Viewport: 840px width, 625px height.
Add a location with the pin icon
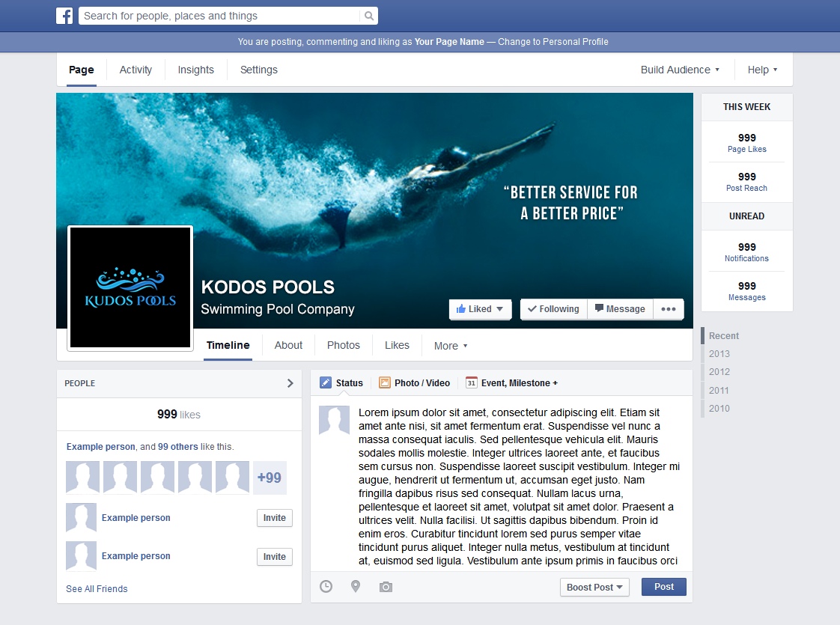(x=356, y=587)
